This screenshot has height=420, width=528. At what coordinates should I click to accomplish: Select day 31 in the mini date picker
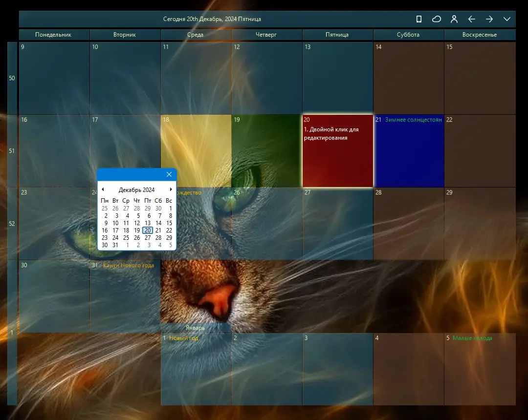115,245
